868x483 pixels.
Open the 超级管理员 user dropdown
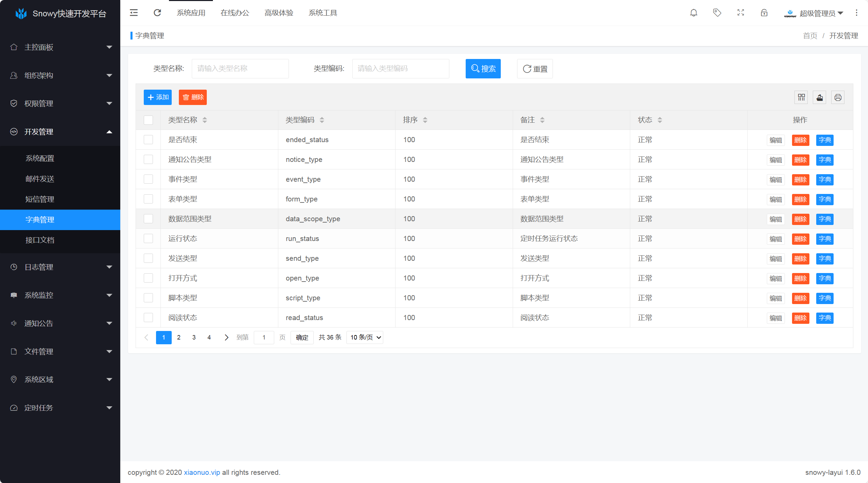pyautogui.click(x=817, y=13)
